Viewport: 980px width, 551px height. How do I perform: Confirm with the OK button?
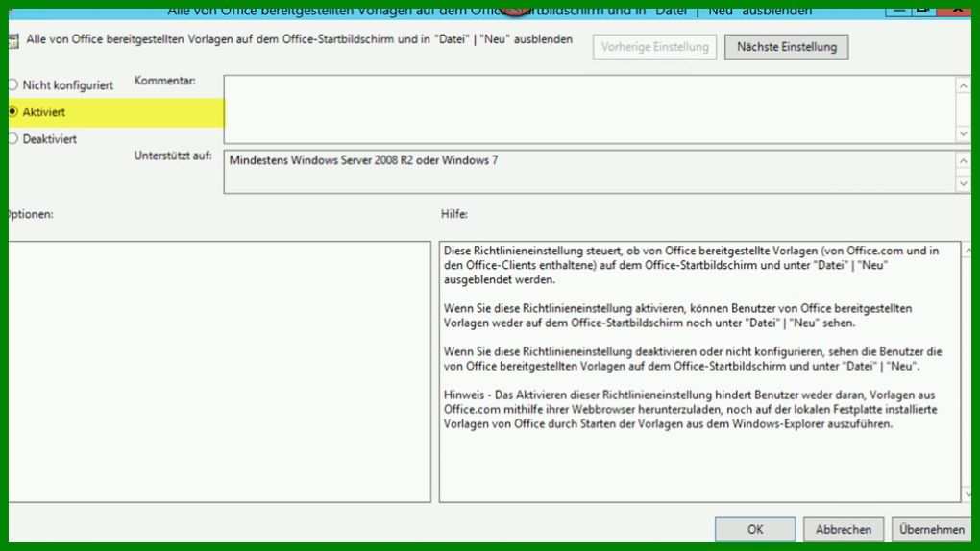(x=755, y=529)
